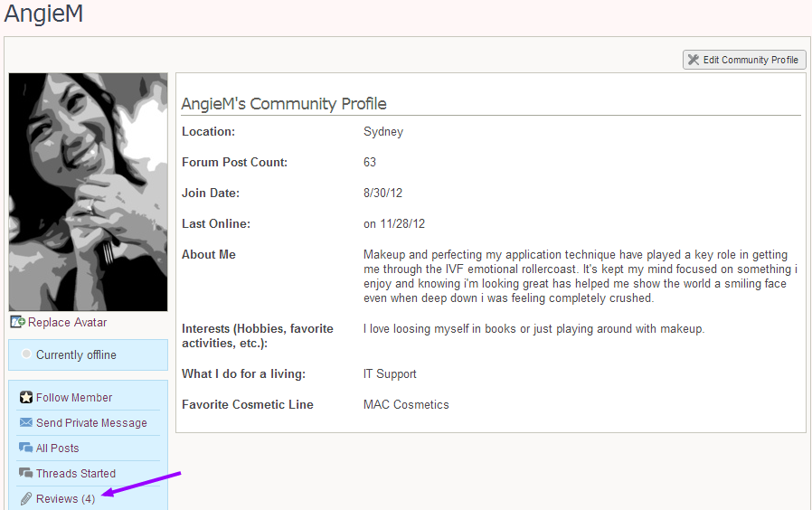Open the Replace Avatar link
812x510 pixels.
pos(67,322)
